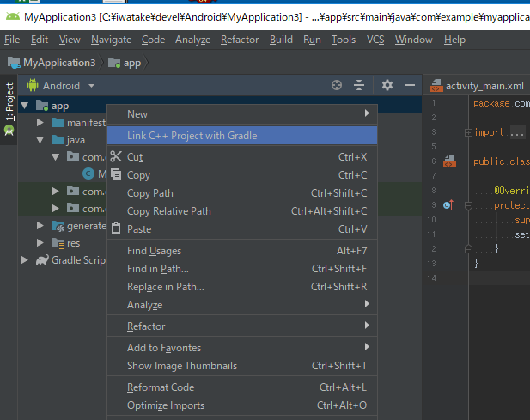Open the Navigate menu
The image size is (530, 420).
pos(111,40)
